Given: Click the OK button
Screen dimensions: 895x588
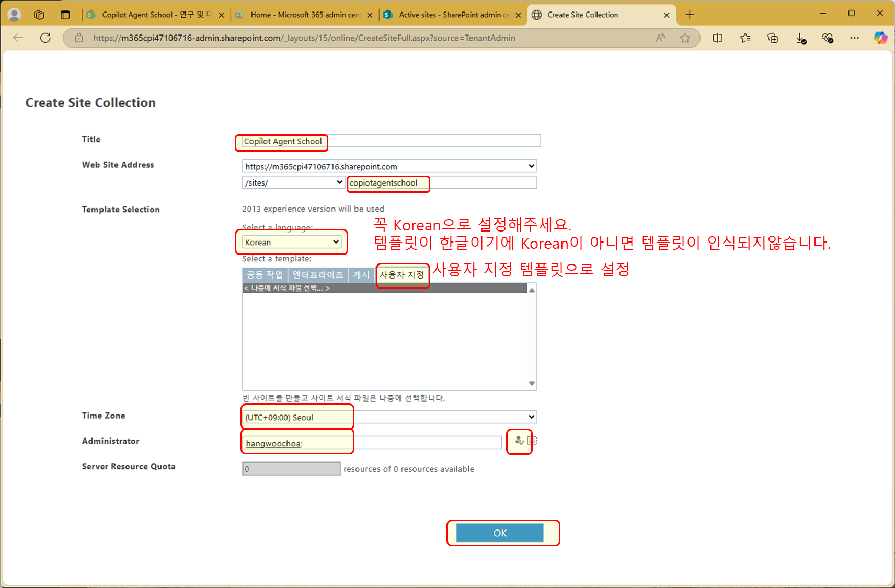Looking at the screenshot, I should pos(500,533).
